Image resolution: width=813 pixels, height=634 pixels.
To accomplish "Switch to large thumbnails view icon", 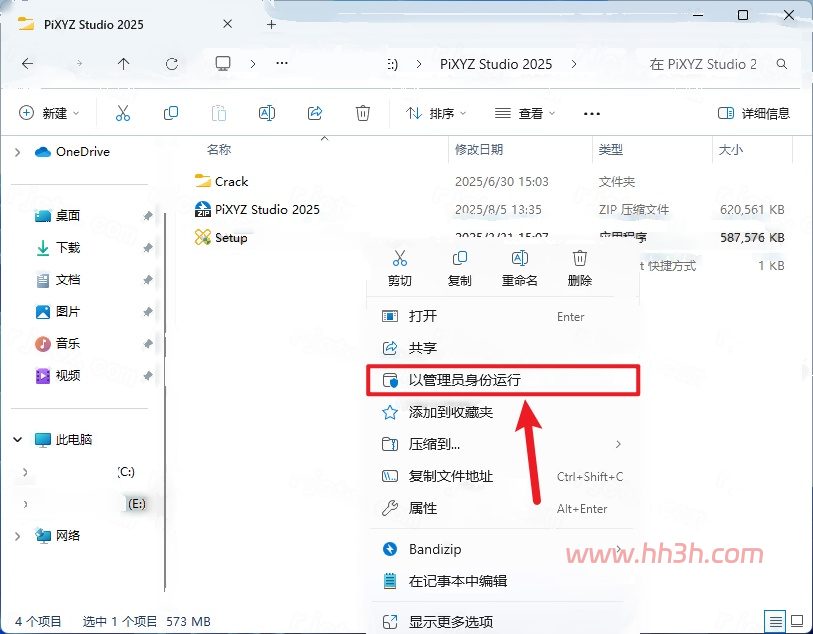I will pyautogui.click(x=797, y=621).
